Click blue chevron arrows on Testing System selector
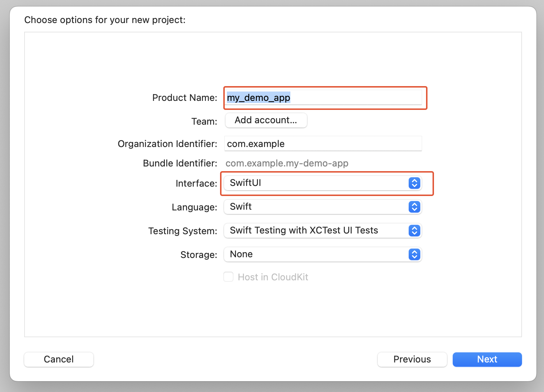This screenshot has height=392, width=544. point(414,231)
